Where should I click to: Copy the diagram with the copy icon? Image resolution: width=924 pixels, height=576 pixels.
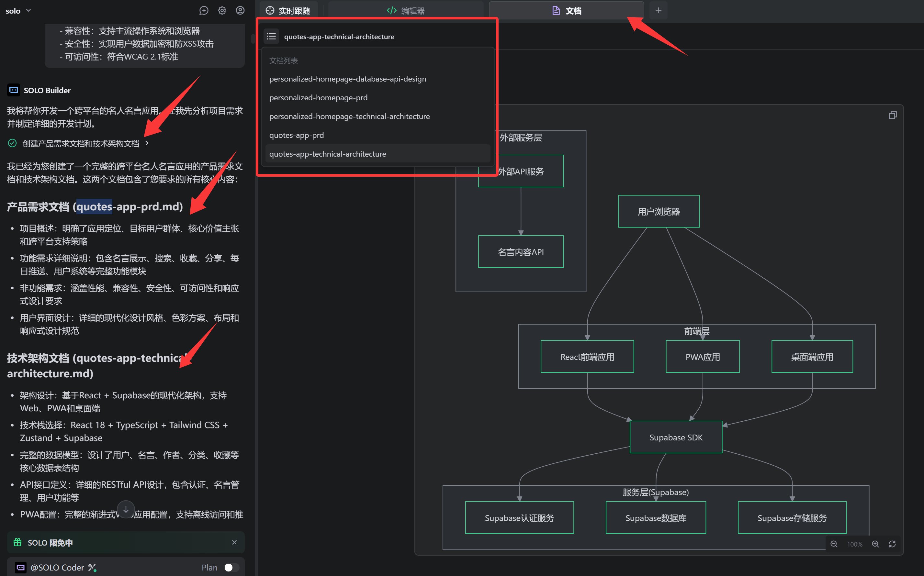click(x=892, y=115)
